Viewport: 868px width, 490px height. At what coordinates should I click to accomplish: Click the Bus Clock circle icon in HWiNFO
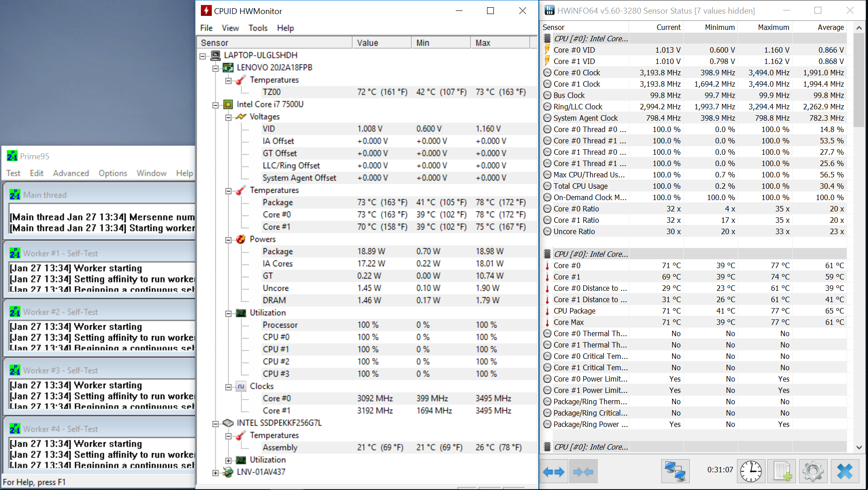pyautogui.click(x=547, y=95)
